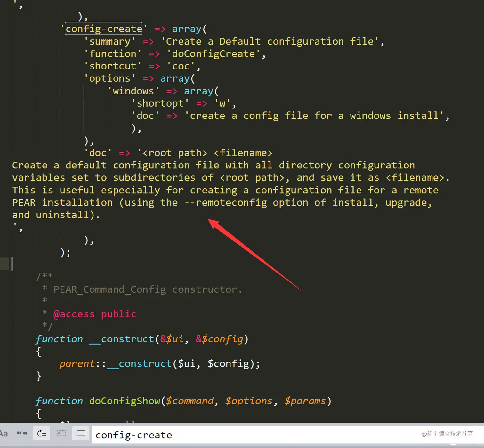This screenshot has height=448, width=484.
Task: Click the '$options' parameter of doConfigShow
Action: click(249, 401)
